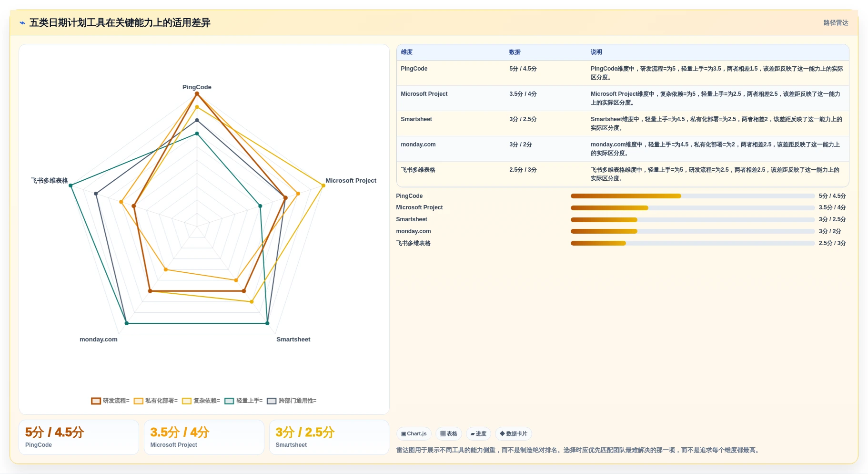Click the Smartsheet description text in the table
The image size is (868, 474).
coord(717,124)
